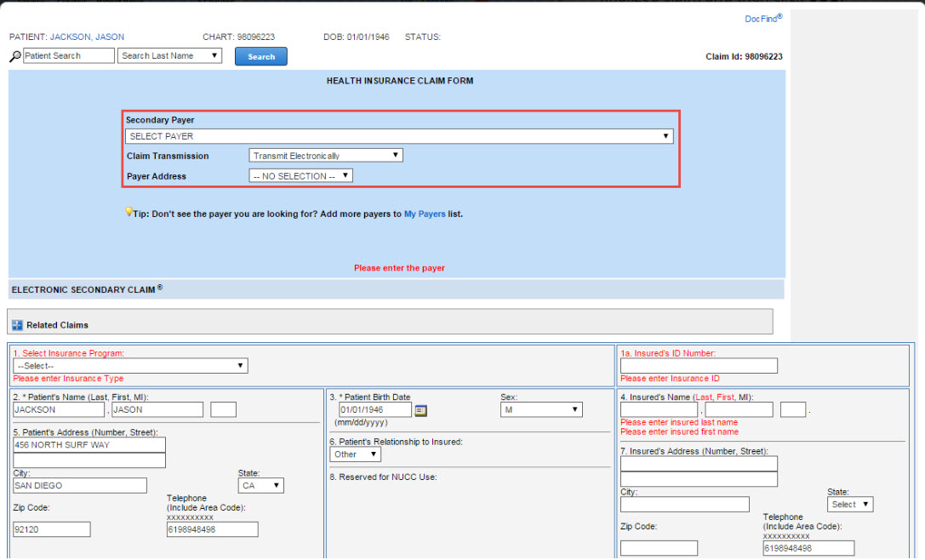The width and height of the screenshot is (925, 560).
Task: Click the magnifier icon beside Patient Search
Action: pos(14,57)
